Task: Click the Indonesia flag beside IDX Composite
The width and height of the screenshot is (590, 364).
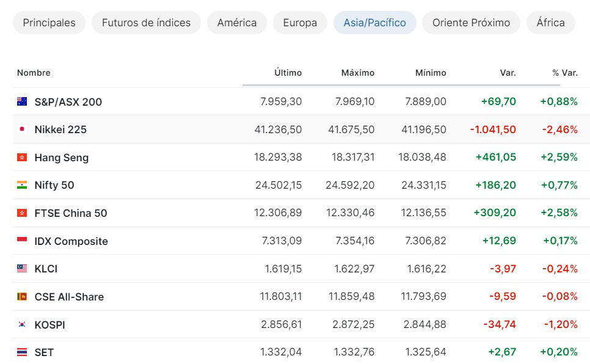Action: tap(22, 241)
